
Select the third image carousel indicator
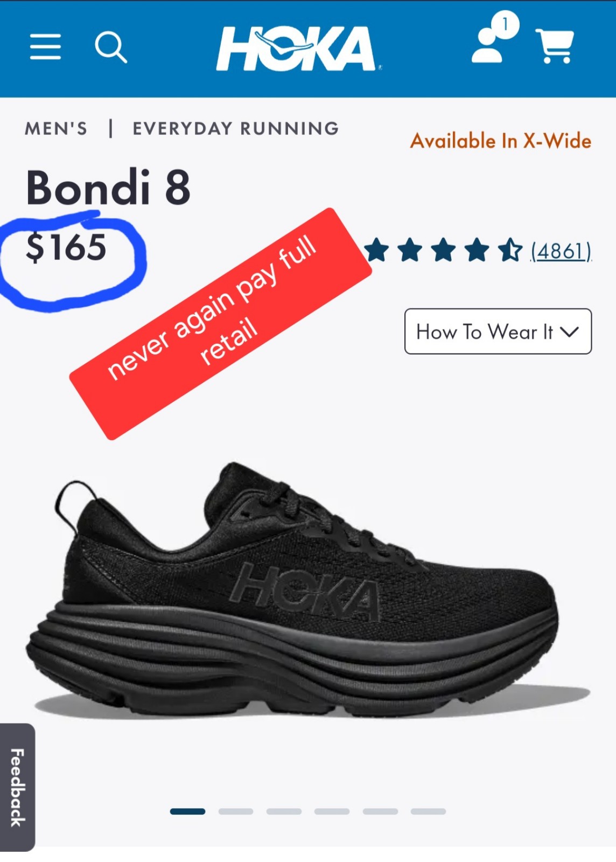click(284, 811)
